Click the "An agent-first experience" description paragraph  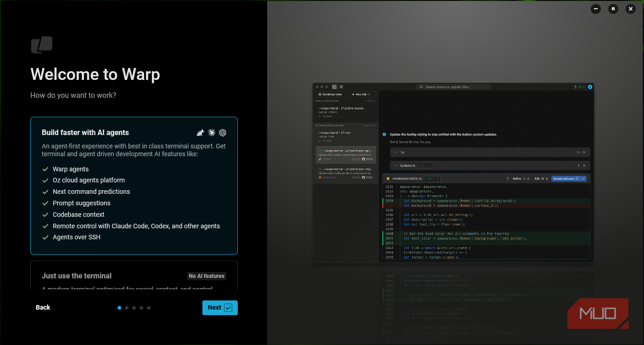coord(134,150)
